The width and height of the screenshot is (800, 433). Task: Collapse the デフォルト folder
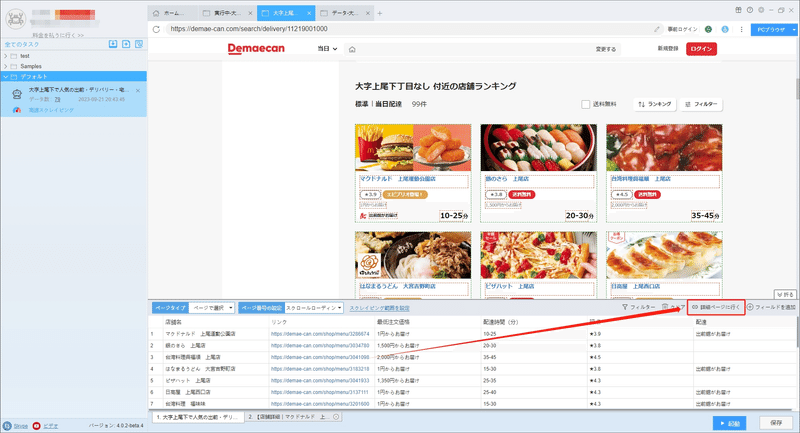pos(6,77)
